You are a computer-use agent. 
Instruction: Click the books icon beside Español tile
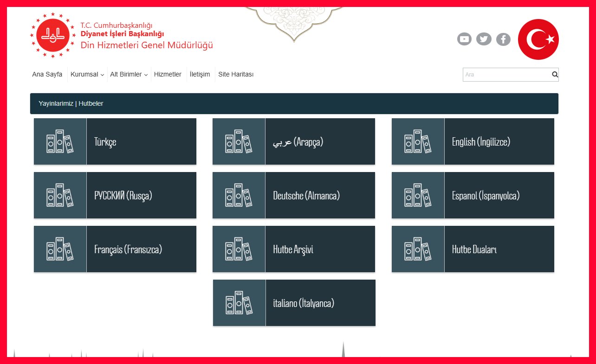coord(418,195)
